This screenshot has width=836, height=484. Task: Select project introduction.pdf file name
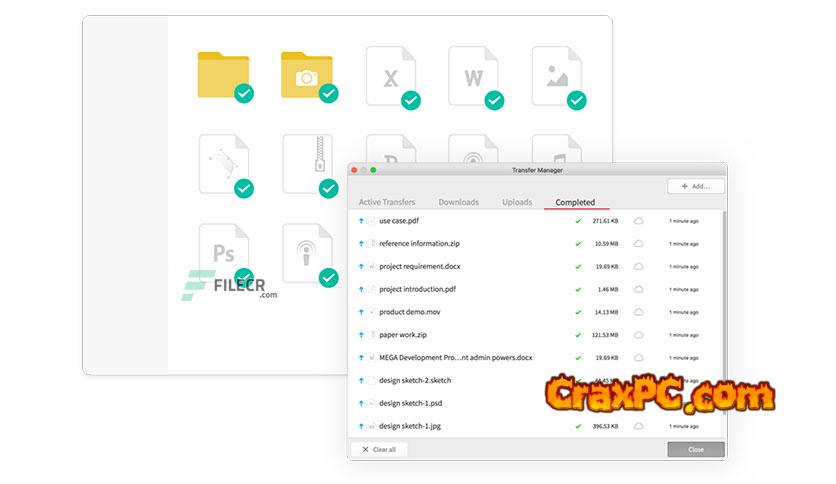417,289
